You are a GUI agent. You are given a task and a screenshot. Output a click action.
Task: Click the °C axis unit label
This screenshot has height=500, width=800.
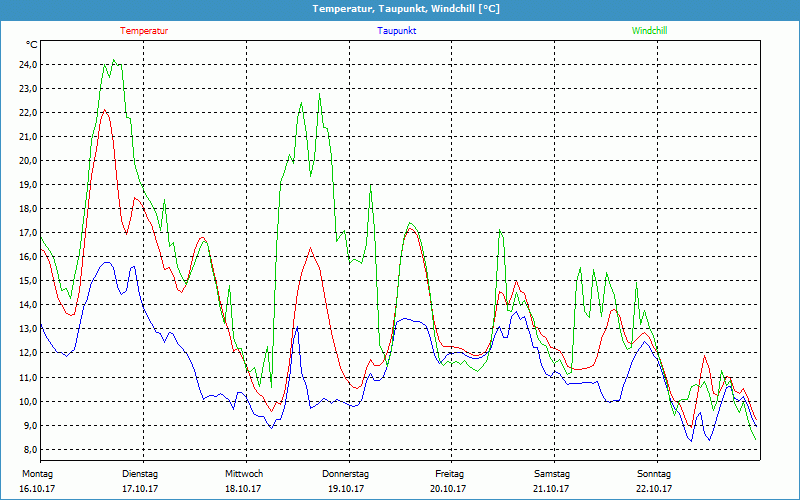32,45
